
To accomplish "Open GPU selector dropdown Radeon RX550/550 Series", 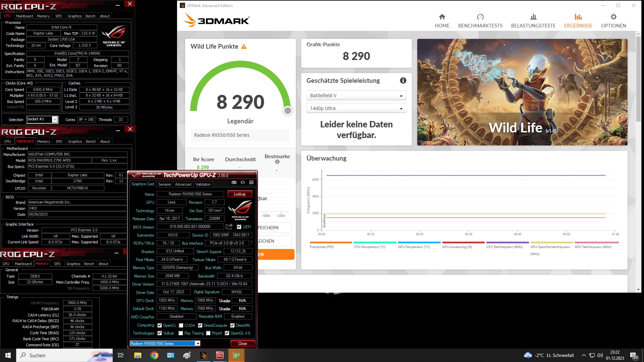I will [165, 344].
